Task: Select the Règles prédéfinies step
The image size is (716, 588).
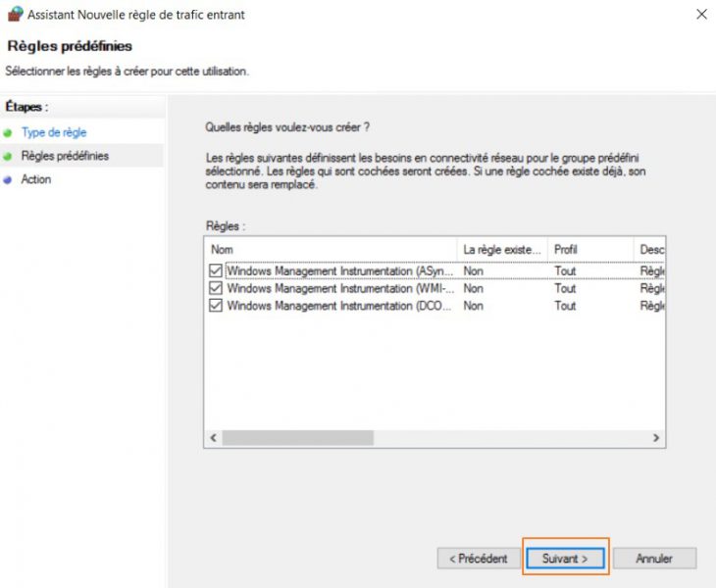Action: (65, 156)
